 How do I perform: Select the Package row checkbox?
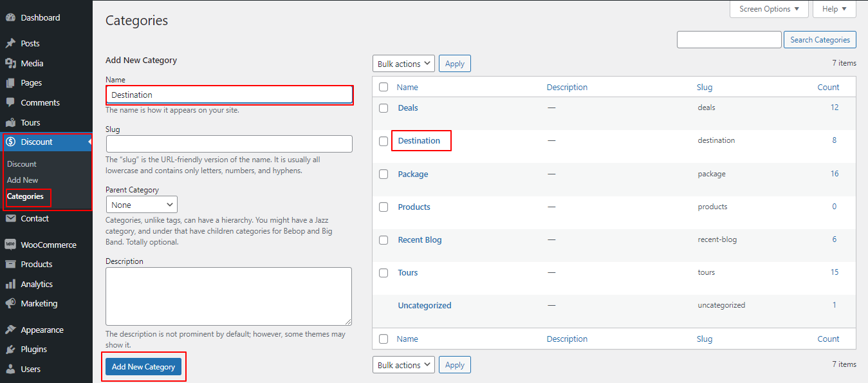pyautogui.click(x=383, y=174)
